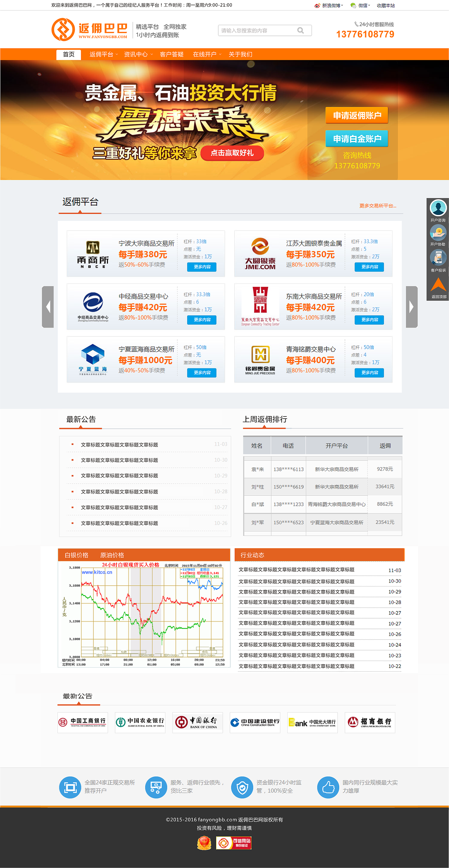Click the silver price chart image

tap(144, 614)
